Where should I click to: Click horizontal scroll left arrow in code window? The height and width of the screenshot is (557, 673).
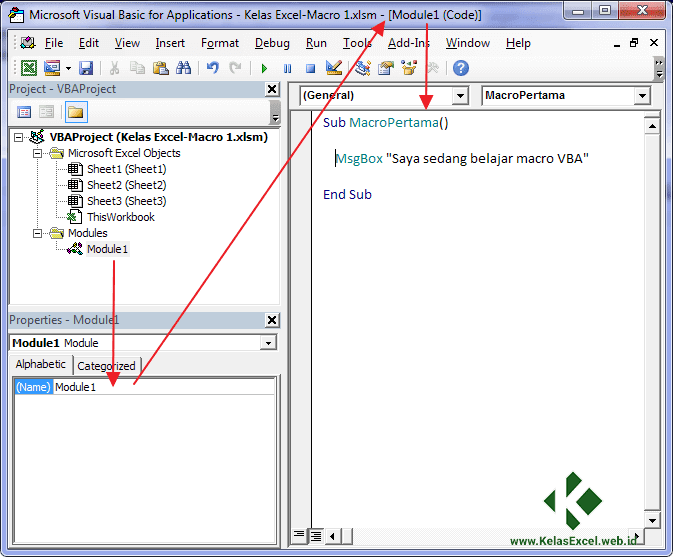pyautogui.click(x=333, y=536)
